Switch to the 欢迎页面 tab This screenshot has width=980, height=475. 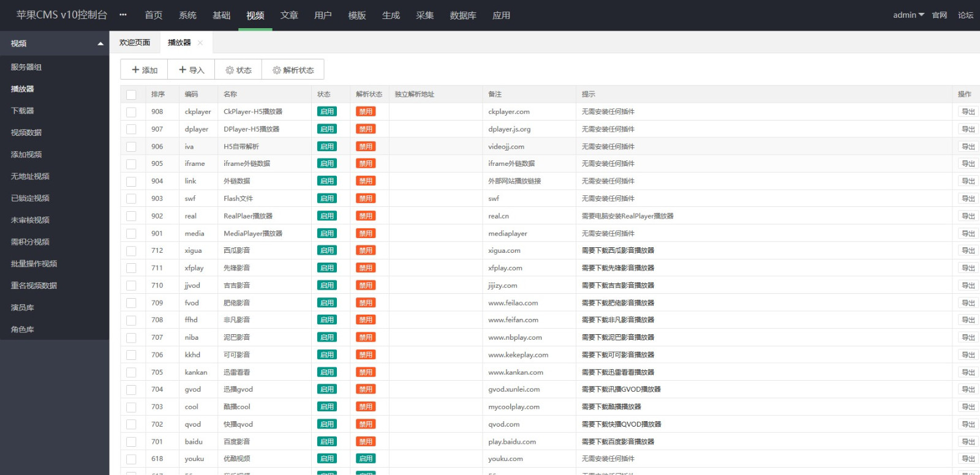click(135, 43)
